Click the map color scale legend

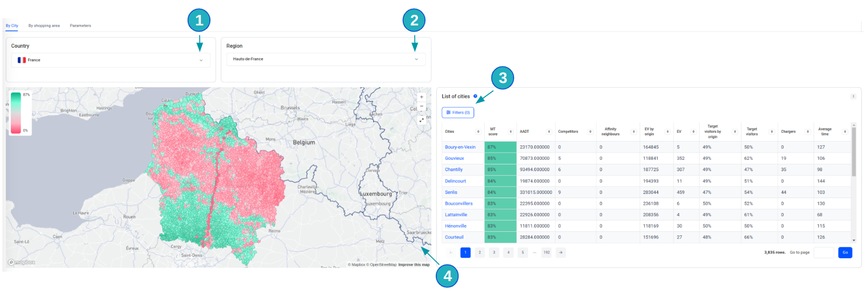coord(16,113)
